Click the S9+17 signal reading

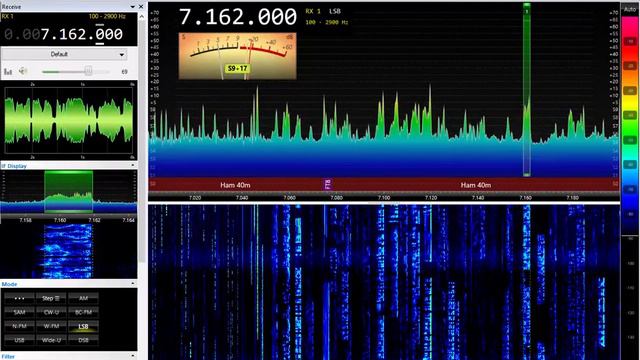[238, 69]
